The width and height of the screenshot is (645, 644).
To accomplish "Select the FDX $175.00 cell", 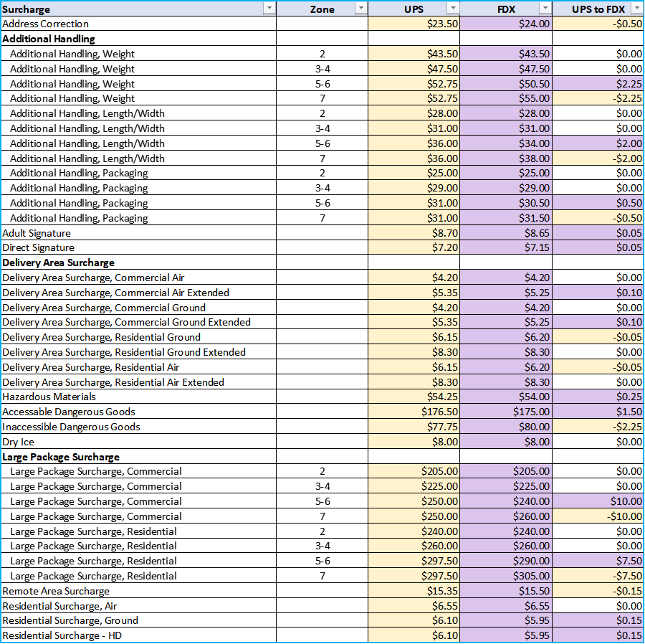I will coord(506,412).
